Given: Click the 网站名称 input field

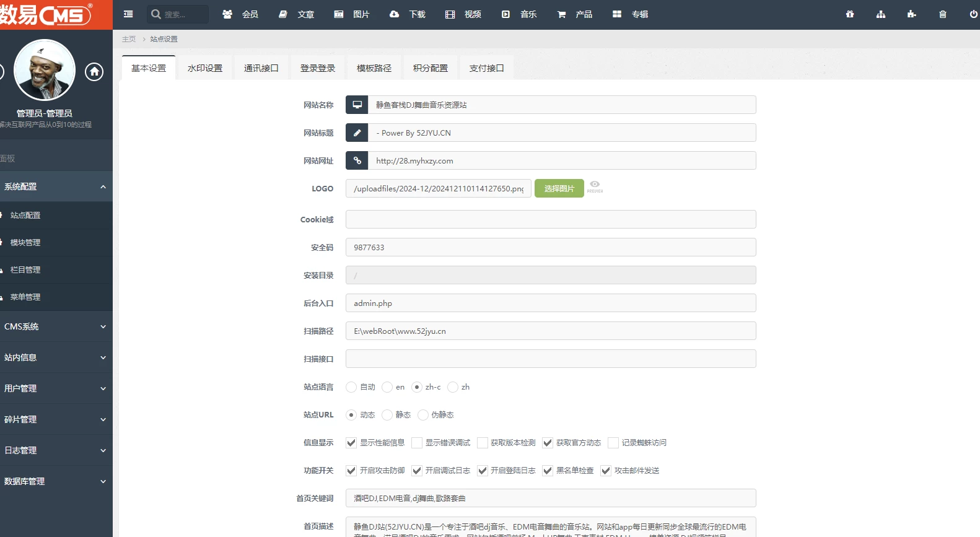Looking at the screenshot, I should [x=561, y=105].
